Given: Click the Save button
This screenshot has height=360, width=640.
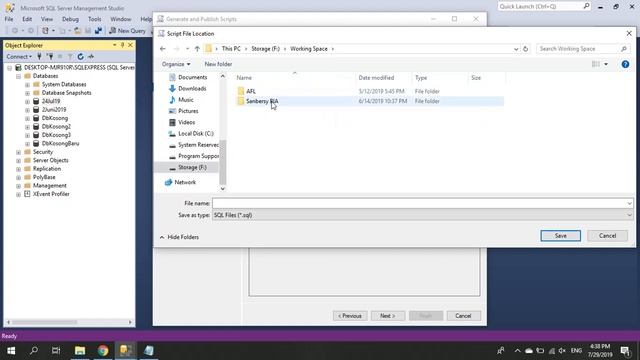Looking at the screenshot, I should tap(560, 236).
